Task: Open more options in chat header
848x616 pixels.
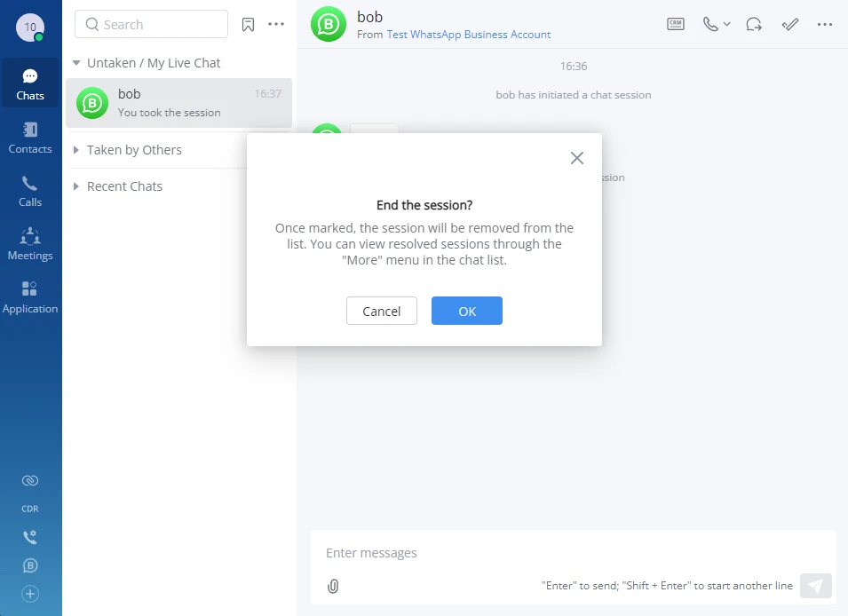Action: [825, 24]
